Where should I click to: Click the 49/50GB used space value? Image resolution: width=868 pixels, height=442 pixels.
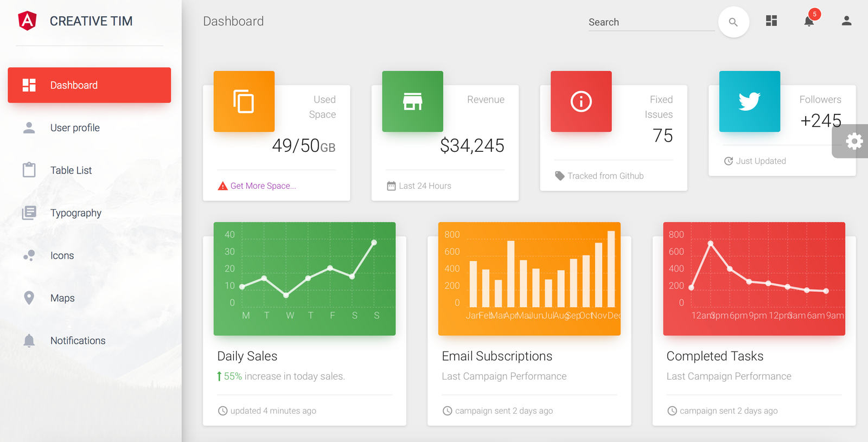pyautogui.click(x=304, y=146)
